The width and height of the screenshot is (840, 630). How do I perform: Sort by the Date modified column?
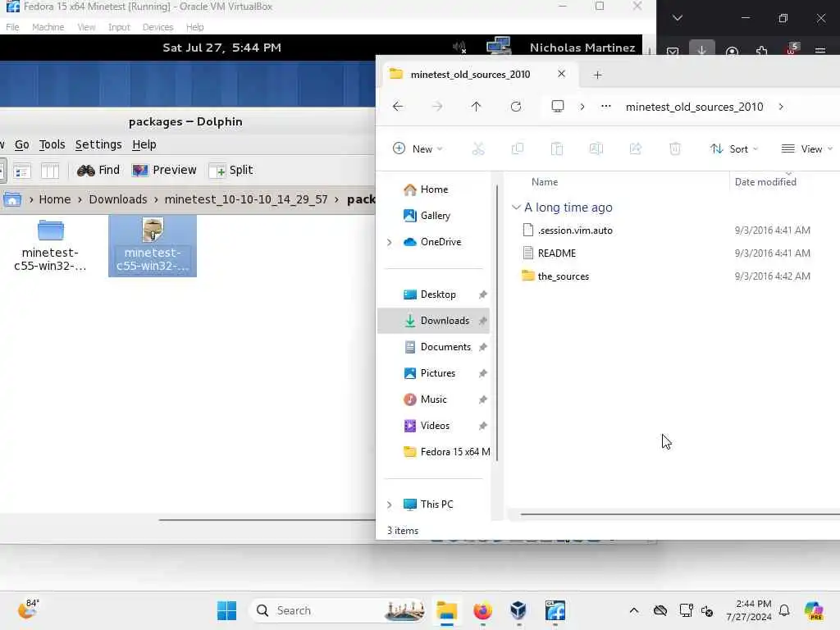[765, 182]
